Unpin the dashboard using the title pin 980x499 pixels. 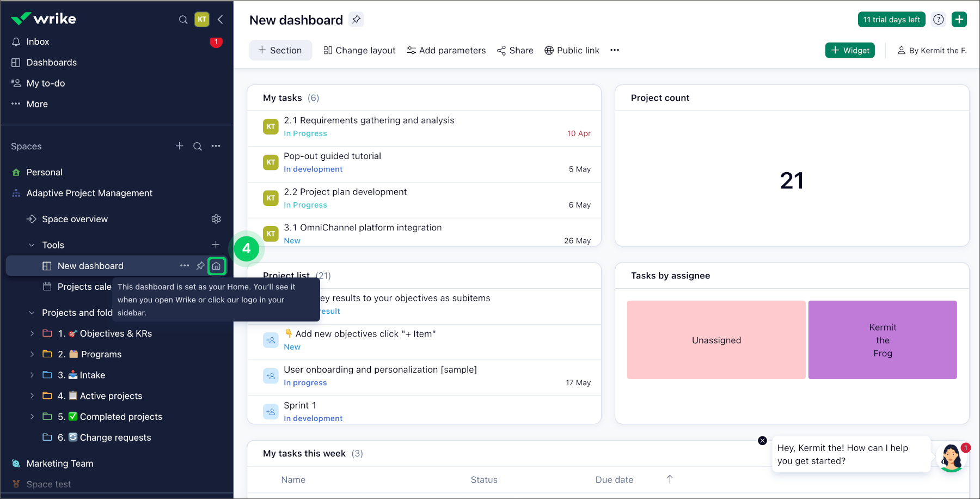[x=356, y=20]
